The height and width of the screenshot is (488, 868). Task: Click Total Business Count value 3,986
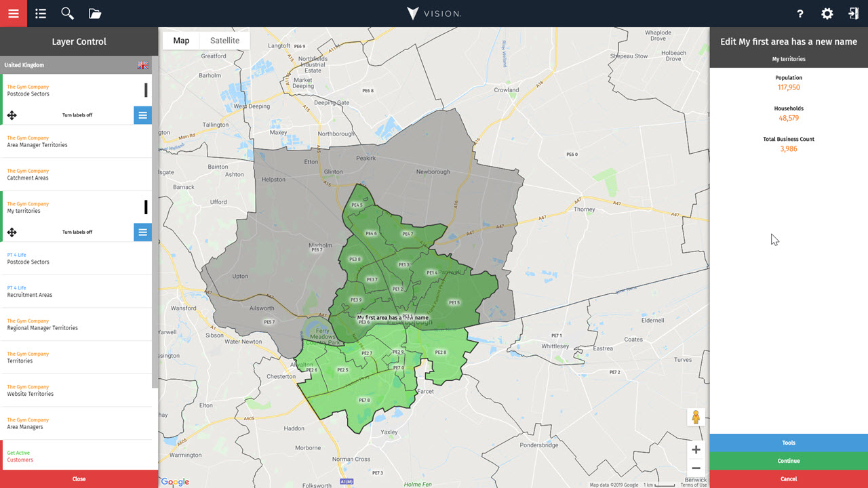[x=789, y=148]
